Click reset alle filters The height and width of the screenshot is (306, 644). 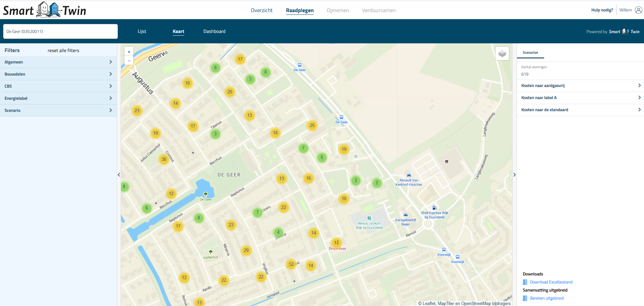[x=64, y=50]
